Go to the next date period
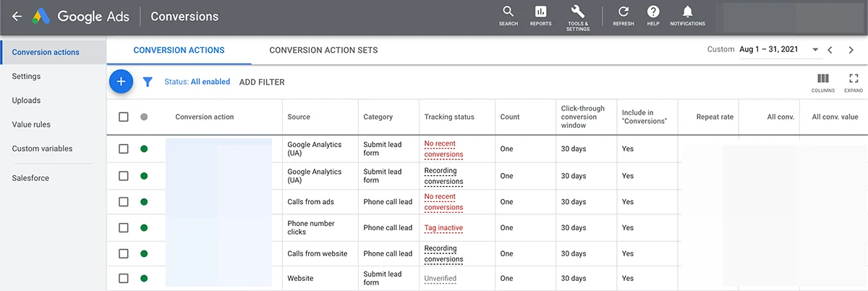The width and height of the screenshot is (868, 291). [x=851, y=50]
